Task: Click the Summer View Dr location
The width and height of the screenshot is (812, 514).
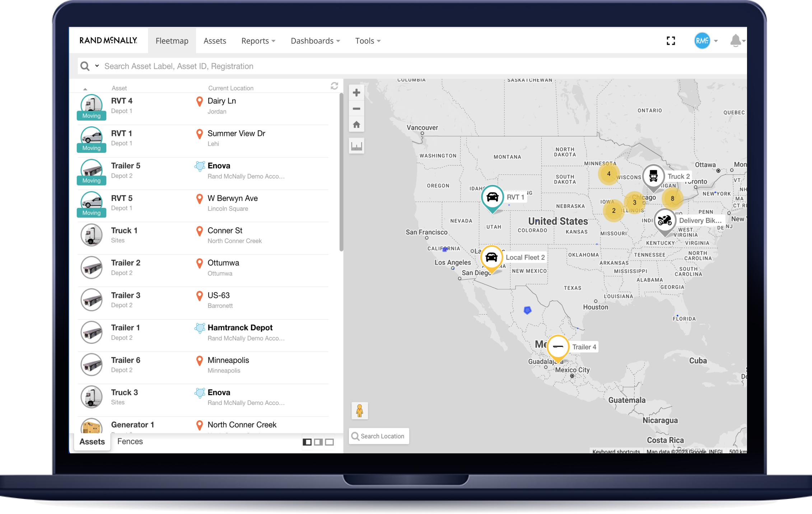Action: pos(236,134)
